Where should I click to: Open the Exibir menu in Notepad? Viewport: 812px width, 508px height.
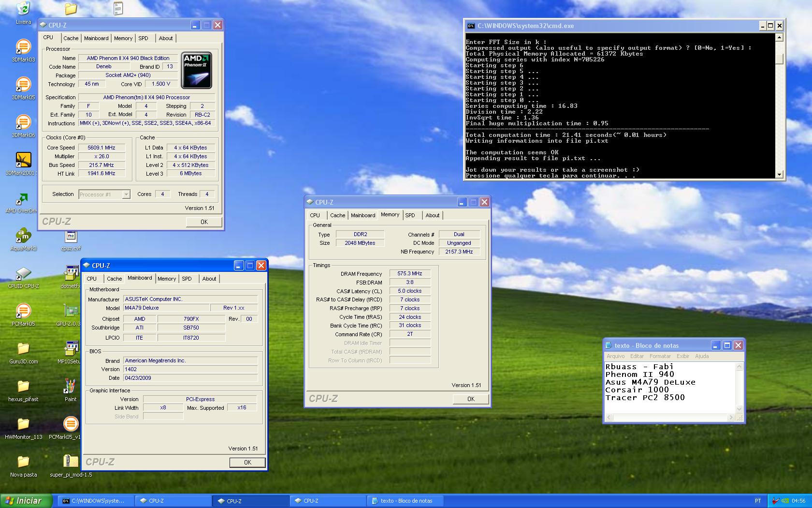click(682, 356)
